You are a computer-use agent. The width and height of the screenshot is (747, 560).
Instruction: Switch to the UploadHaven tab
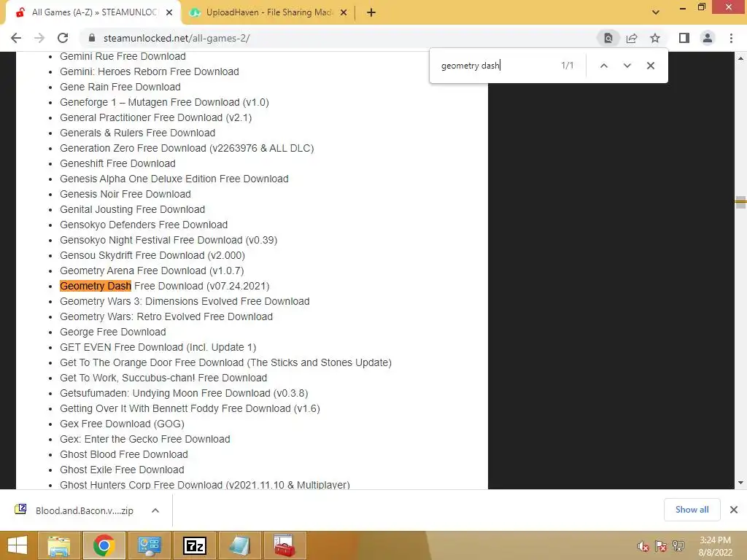[269, 12]
